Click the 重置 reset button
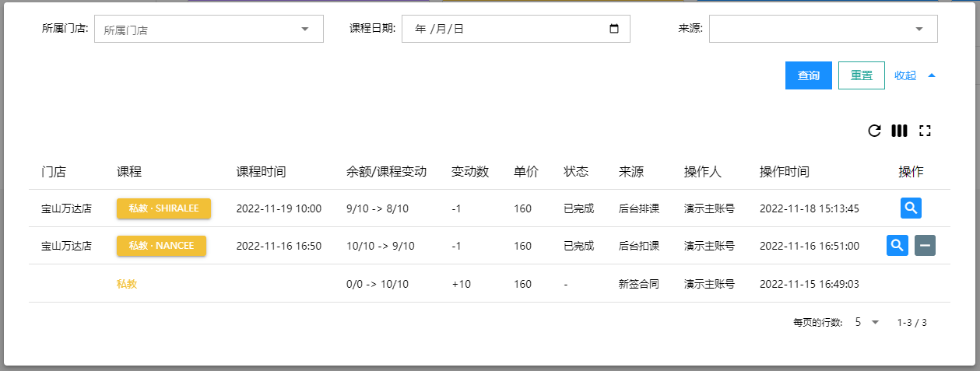Screen dimensions: 980x371 tap(861, 75)
